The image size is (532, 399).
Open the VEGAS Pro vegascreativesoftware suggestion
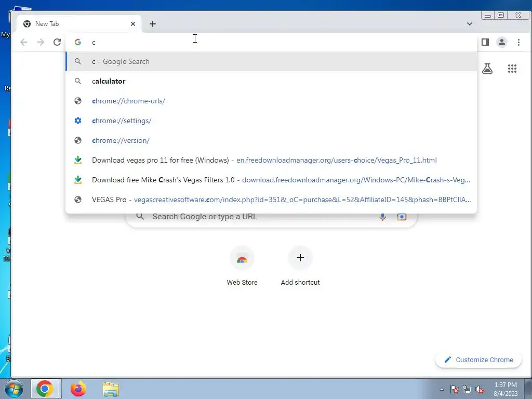coord(271,199)
